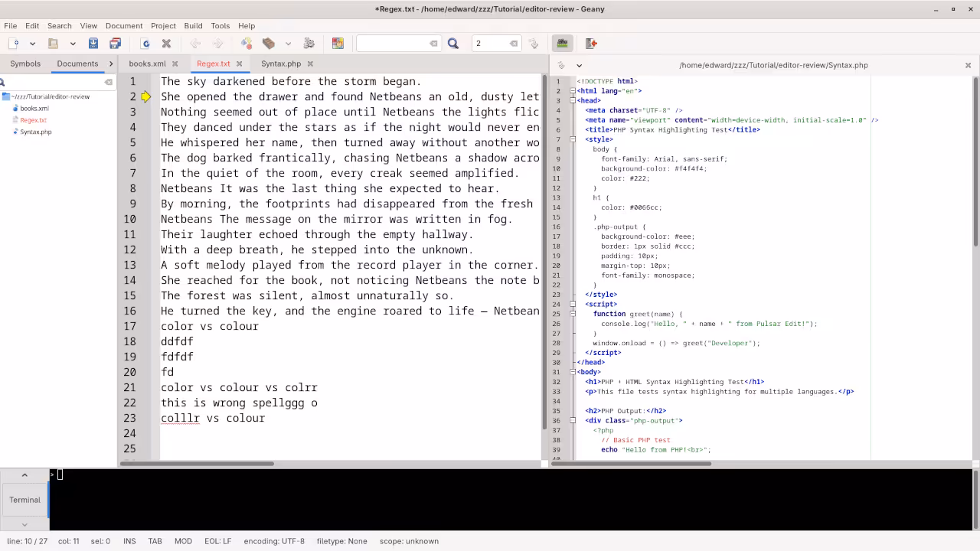Select the Syntax.php editor tab
The width and height of the screenshot is (980, 551).
point(282,64)
